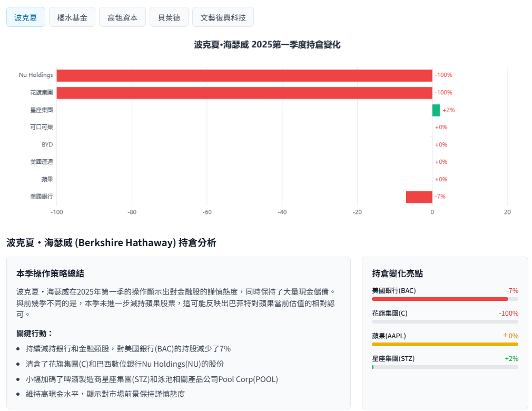
Task: Click the +0% value in the BYD row
Action: click(441, 144)
